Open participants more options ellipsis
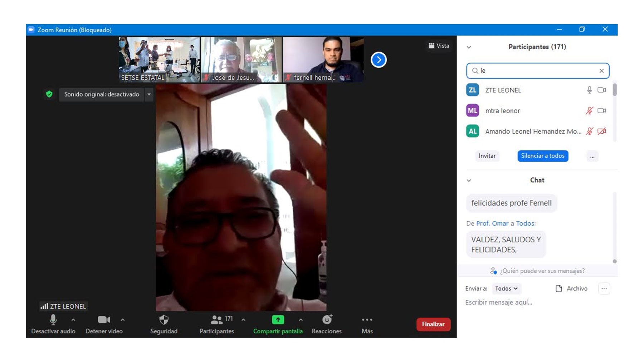This screenshot has width=644, height=362. click(592, 156)
